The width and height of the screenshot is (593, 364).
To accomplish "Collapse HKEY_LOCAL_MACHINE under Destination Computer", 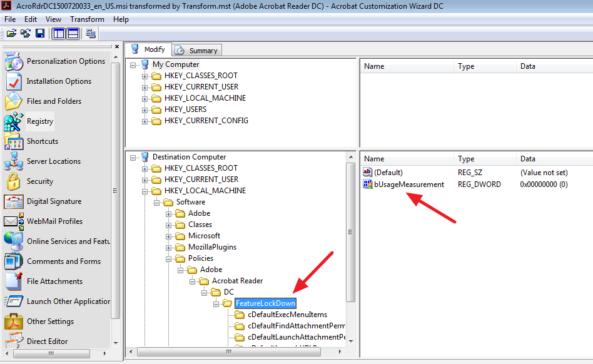I will (x=144, y=191).
